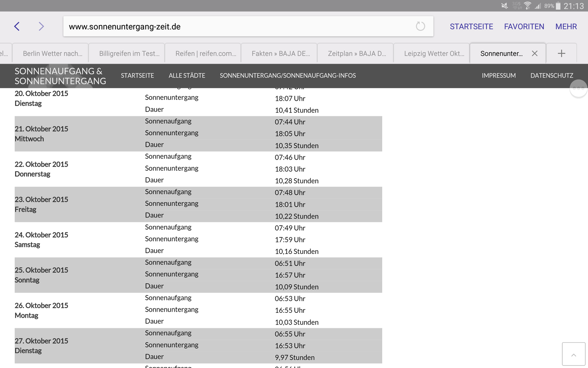Screen dimensions: 588x368
Task: Reload the page with the refresh icon
Action: (x=420, y=26)
